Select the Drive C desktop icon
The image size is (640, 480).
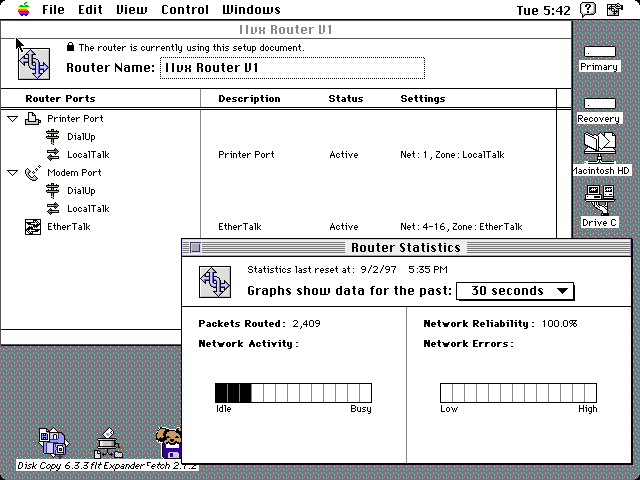tap(599, 199)
